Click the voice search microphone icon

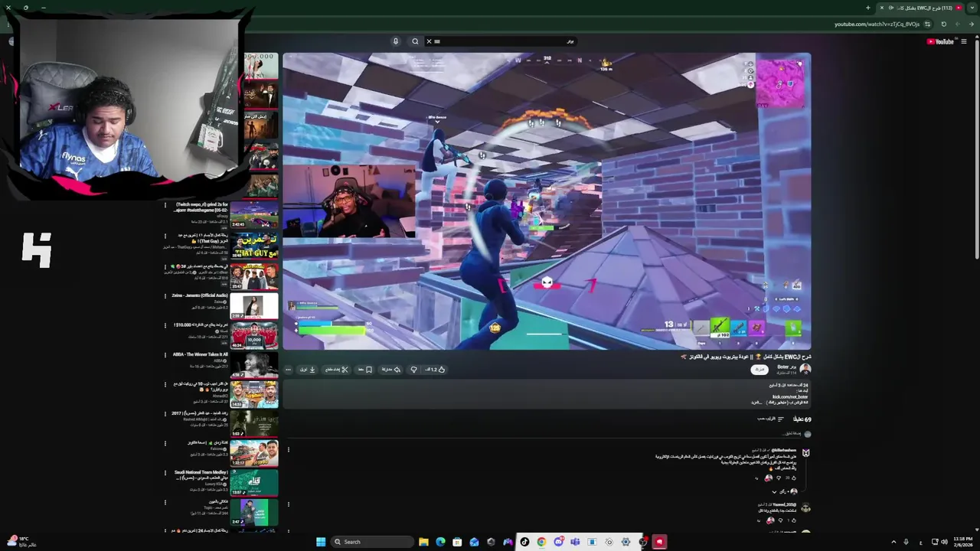(396, 41)
